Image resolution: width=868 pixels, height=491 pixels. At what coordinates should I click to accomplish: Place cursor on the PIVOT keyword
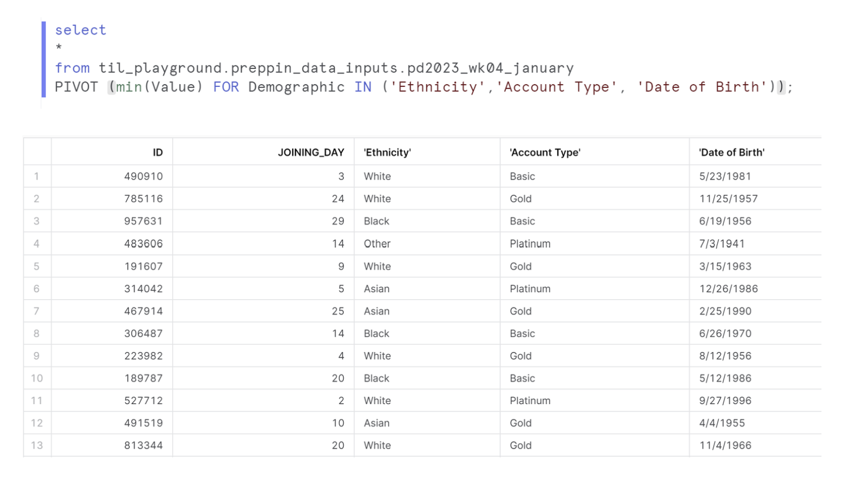pos(76,87)
